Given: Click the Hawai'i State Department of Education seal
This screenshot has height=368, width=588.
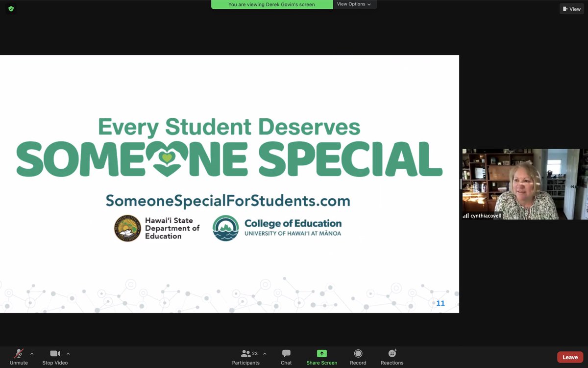Looking at the screenshot, I should pyautogui.click(x=127, y=228).
